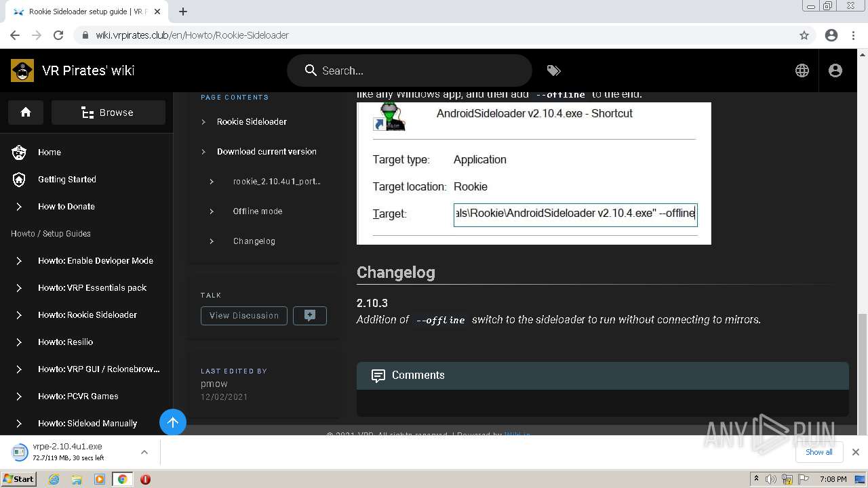The width and height of the screenshot is (868, 488).
Task: Open Internet Explorer from the taskbar
Action: (x=54, y=479)
